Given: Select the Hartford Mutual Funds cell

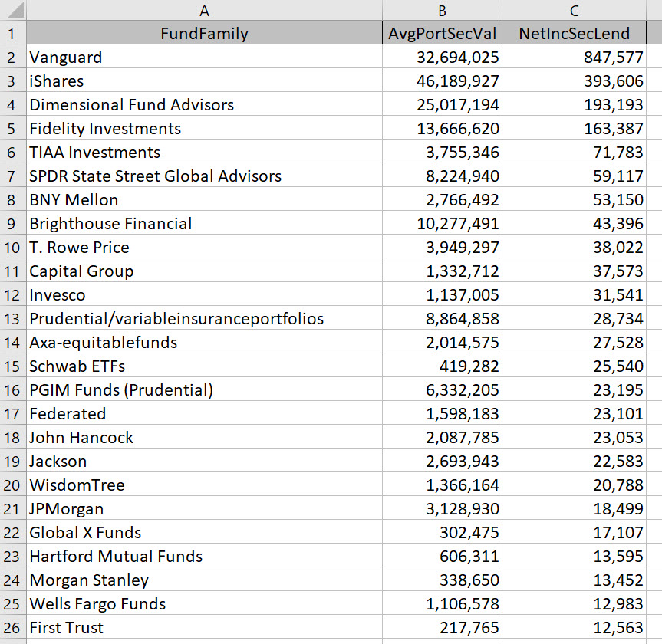Looking at the screenshot, I should (204, 557).
